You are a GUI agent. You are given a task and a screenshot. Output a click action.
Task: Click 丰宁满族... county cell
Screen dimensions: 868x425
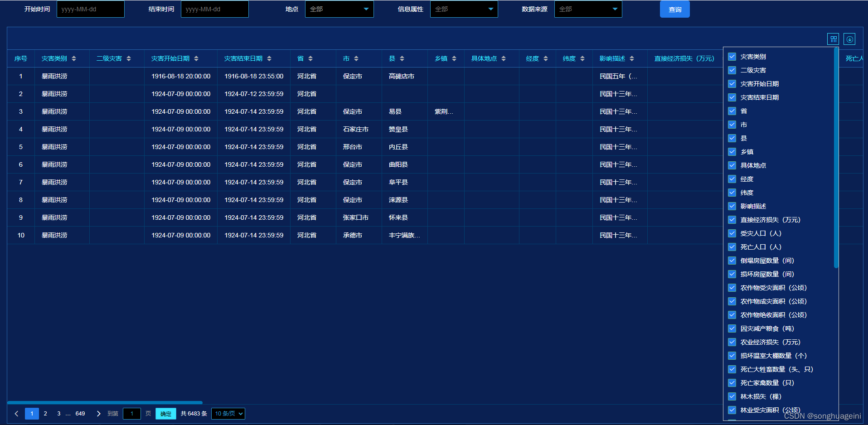point(404,235)
